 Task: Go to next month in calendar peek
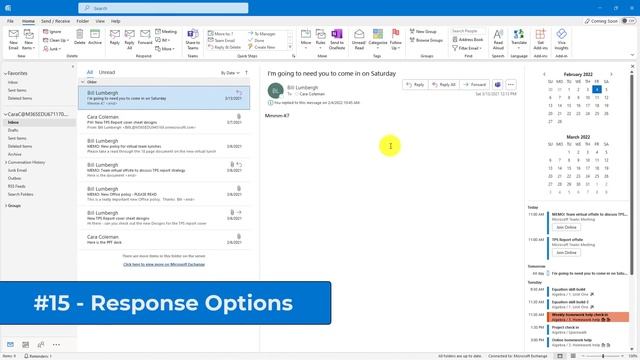(x=611, y=74)
